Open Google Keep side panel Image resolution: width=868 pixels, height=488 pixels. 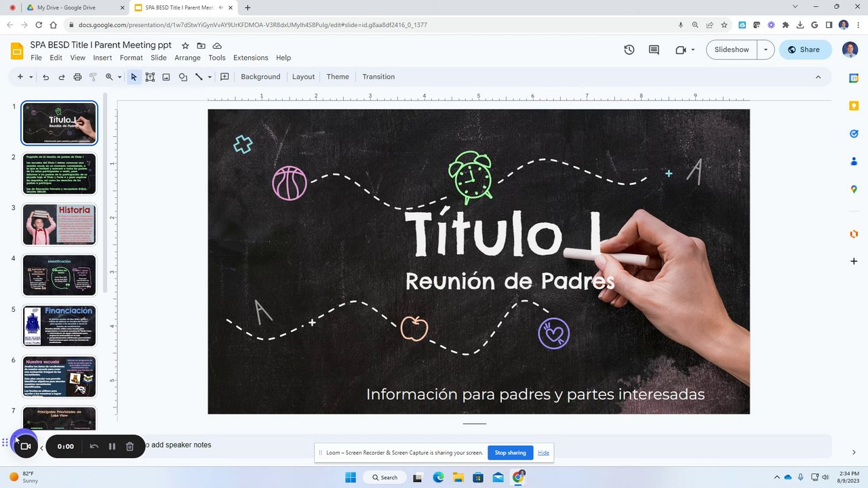[x=854, y=106]
